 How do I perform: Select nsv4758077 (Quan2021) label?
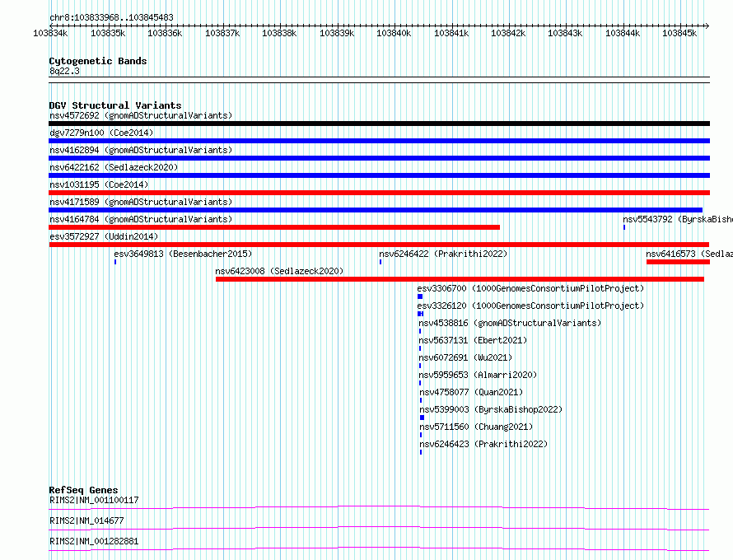tap(471, 392)
